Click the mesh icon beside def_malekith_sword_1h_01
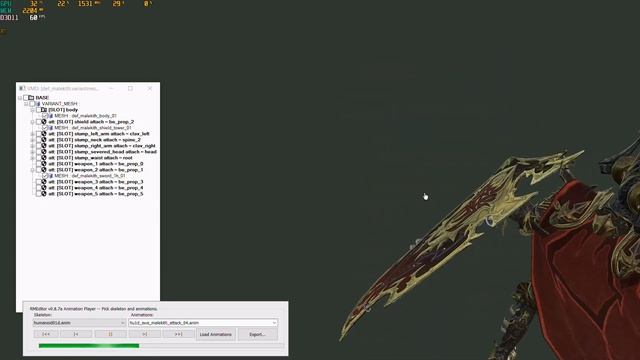Viewport: 640px width, 360px height. pos(51,176)
